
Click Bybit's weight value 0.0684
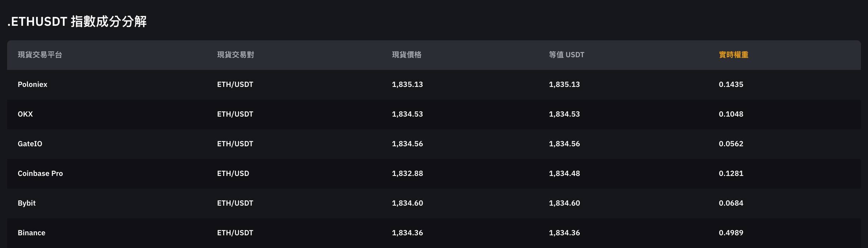point(731,203)
